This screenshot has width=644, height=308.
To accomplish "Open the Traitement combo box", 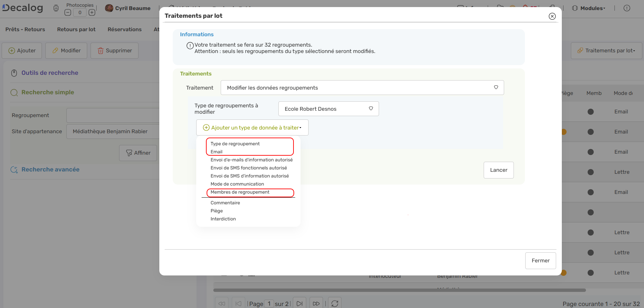I will [362, 88].
